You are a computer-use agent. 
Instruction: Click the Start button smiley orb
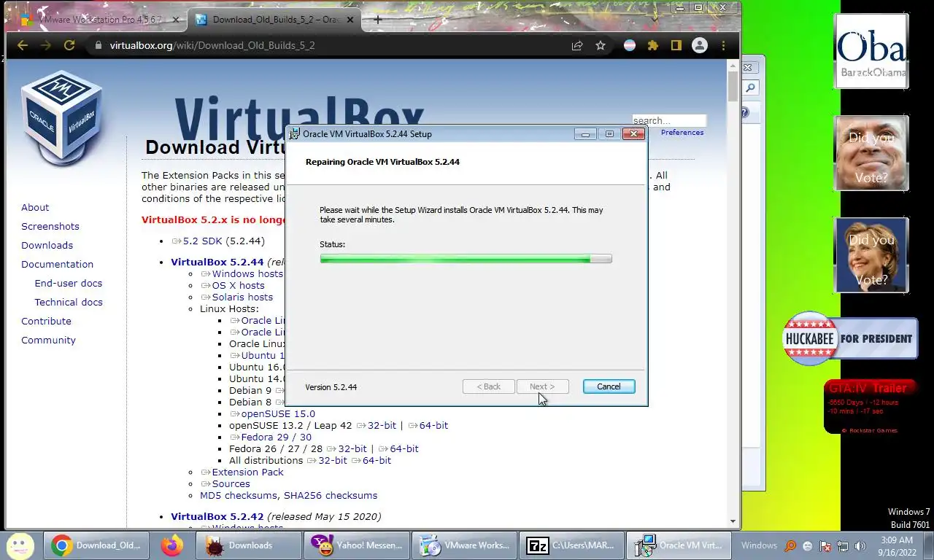[x=20, y=545]
